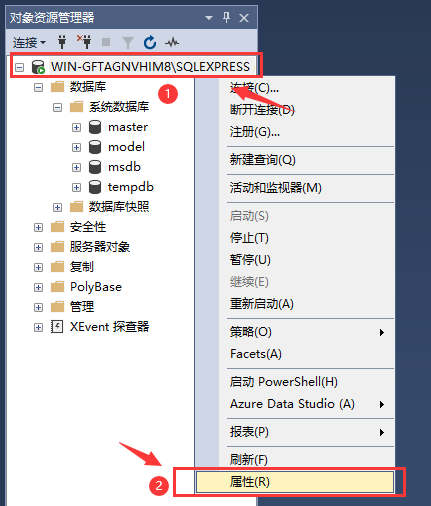Click the refresh icon in Object Explorer toolbar
The width and height of the screenshot is (431, 506).
coord(150,42)
